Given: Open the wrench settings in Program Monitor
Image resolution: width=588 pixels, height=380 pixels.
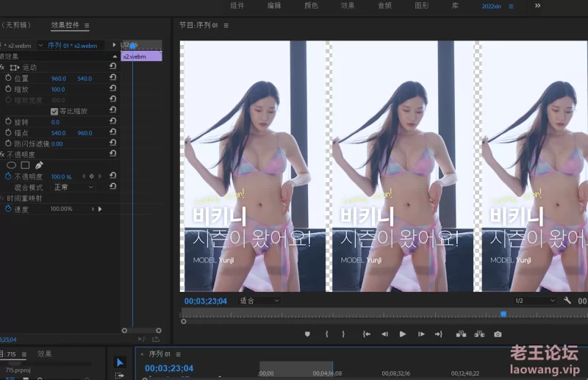Looking at the screenshot, I should [x=567, y=301].
